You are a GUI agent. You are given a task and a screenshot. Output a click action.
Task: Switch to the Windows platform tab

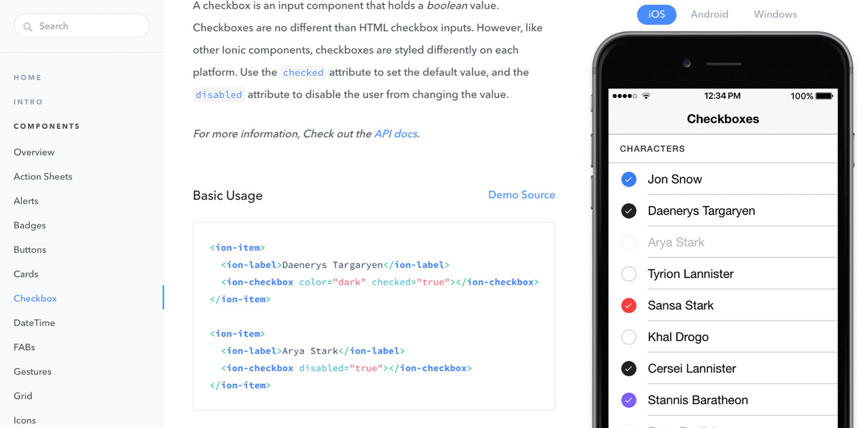(775, 14)
